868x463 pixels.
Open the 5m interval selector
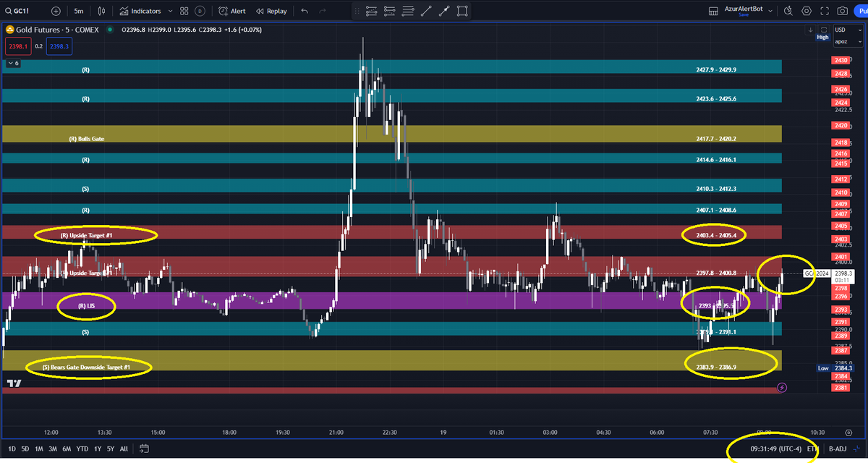(x=78, y=11)
